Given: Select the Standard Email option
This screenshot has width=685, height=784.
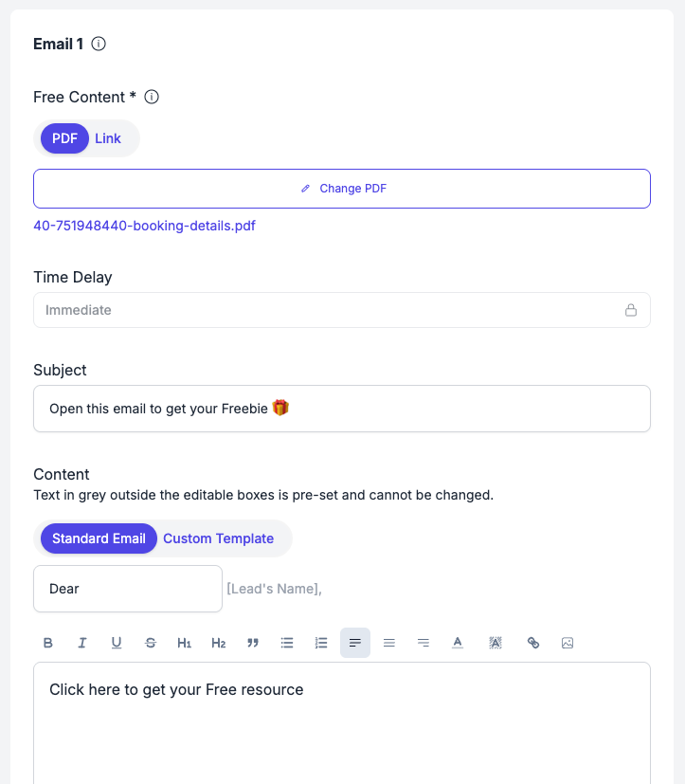Looking at the screenshot, I should coord(99,538).
